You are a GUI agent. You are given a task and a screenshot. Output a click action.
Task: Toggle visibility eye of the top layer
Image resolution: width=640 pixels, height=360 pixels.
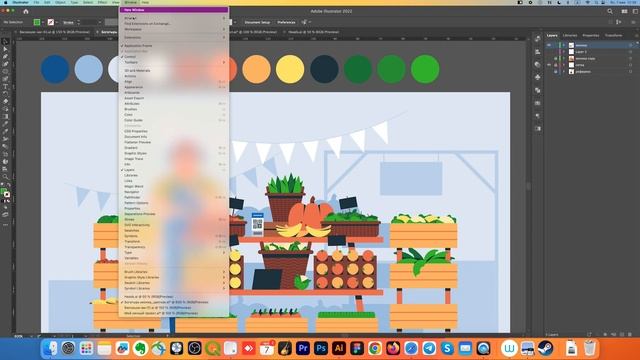pos(549,45)
